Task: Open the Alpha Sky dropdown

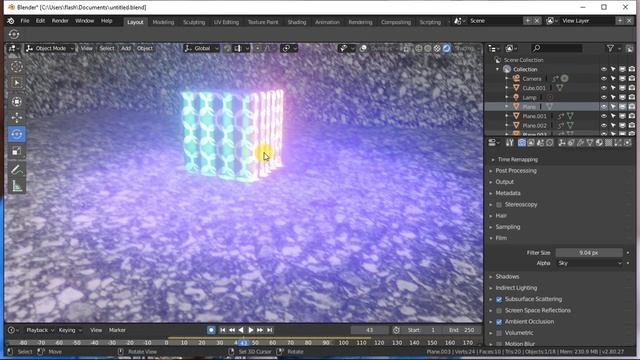Action: pos(590,263)
